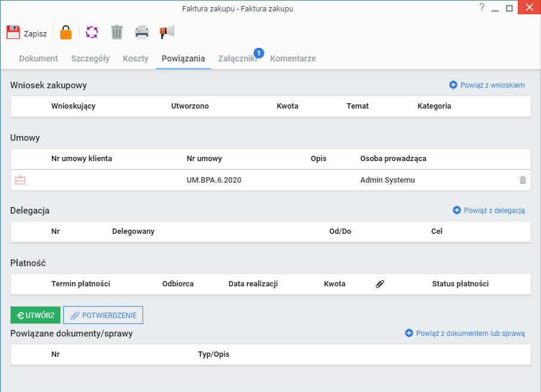Click Powiąż z dokumentem lub sprawą link

465,334
